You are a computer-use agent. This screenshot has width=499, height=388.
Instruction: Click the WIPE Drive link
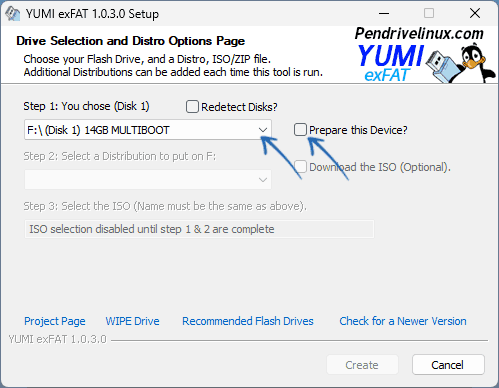pos(132,321)
